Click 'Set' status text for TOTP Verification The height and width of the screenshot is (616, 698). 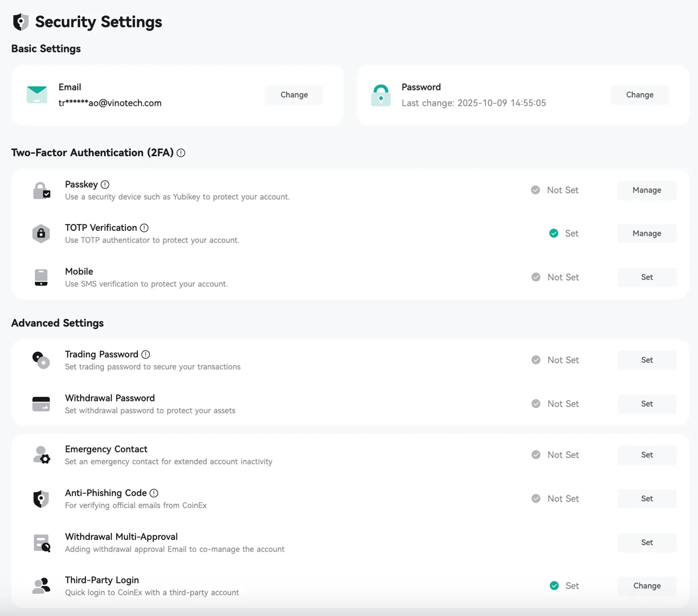pos(571,233)
